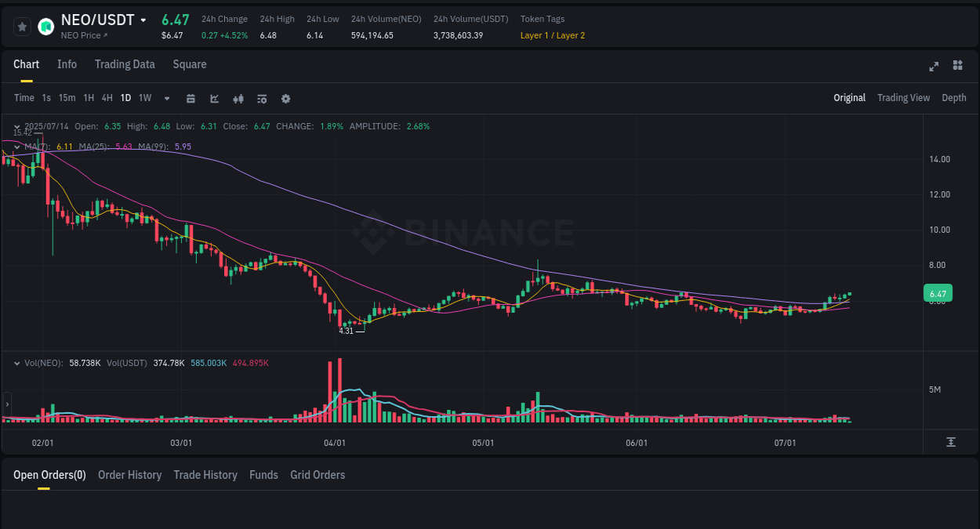
Task: Add NEO/USDT to favorites with star icon
Action: pos(22,26)
